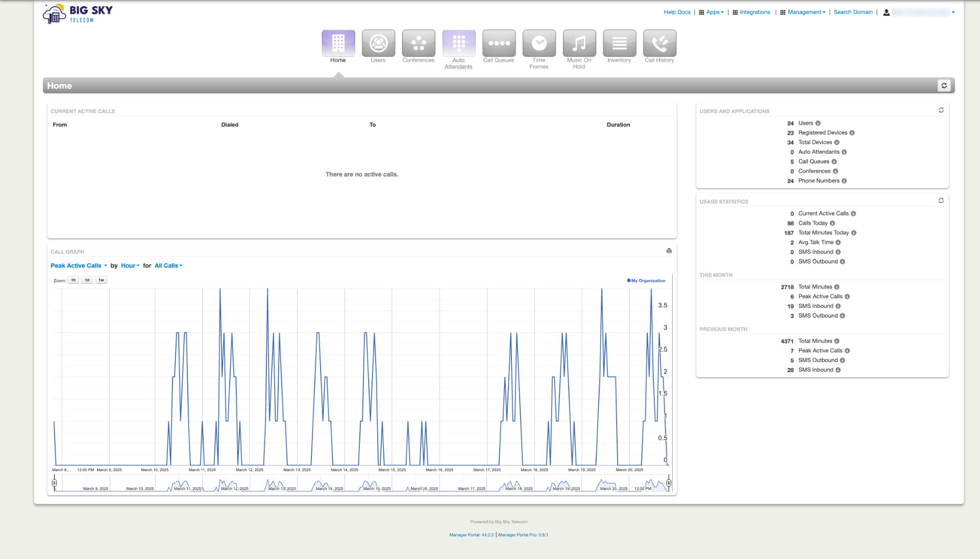Refresh the Users and Applications panel
This screenshot has height=559, width=980.
pyautogui.click(x=941, y=110)
